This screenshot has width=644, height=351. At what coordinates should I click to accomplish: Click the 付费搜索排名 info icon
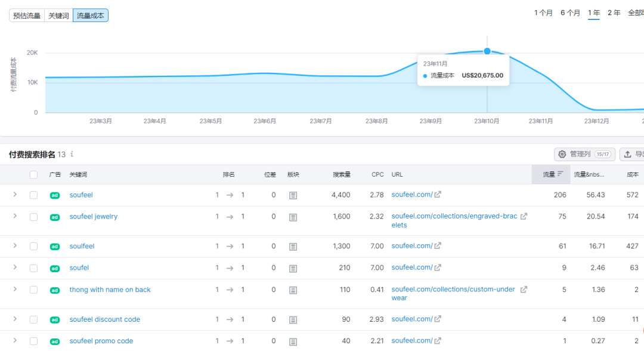[x=71, y=154]
